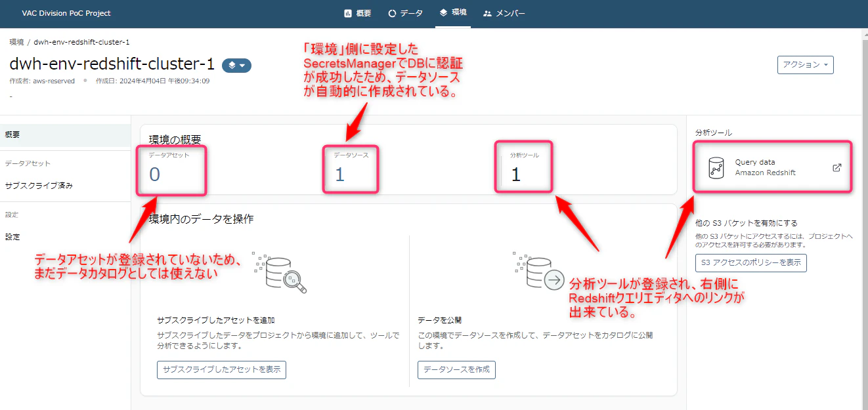
Task: Click the サブスクライブしたアセットを表示 button
Action: click(221, 369)
